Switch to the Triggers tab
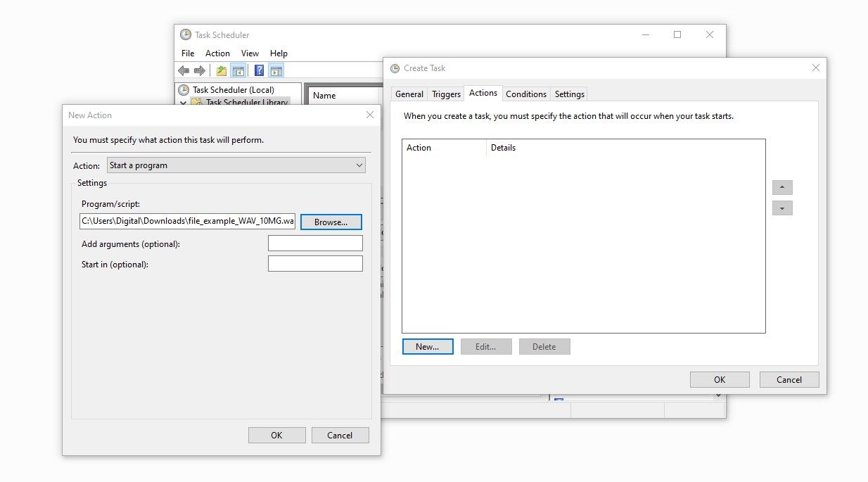 (446, 94)
